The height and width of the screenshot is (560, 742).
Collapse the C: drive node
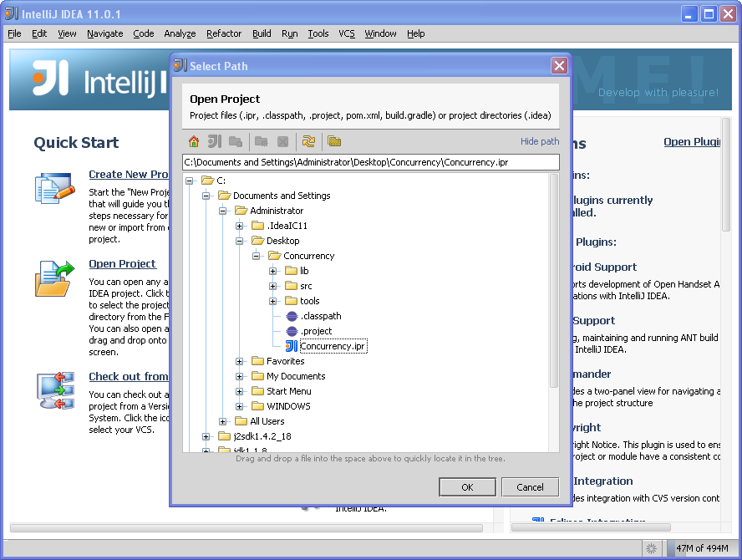190,181
